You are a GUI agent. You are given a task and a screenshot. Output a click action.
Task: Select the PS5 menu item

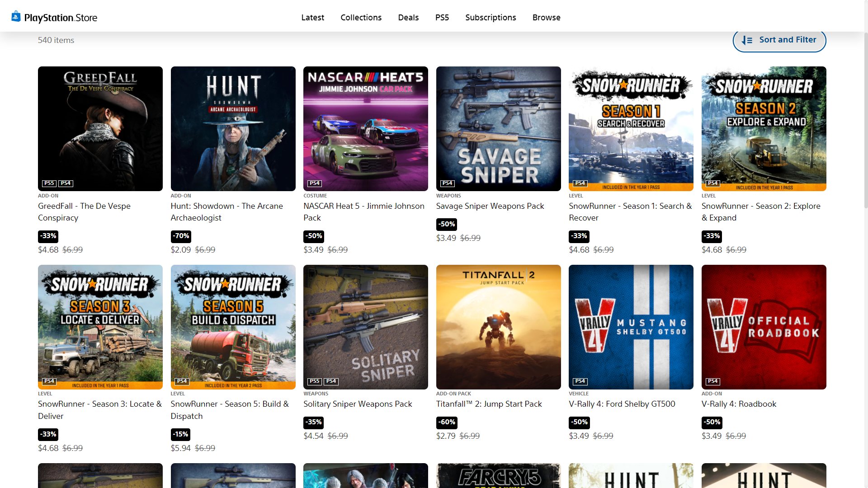[x=442, y=17]
